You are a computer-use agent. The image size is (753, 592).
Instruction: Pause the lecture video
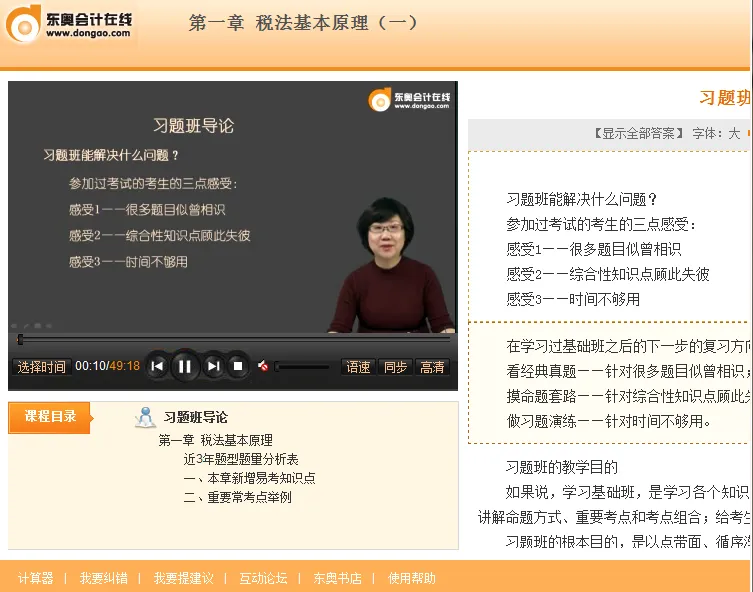click(x=185, y=366)
